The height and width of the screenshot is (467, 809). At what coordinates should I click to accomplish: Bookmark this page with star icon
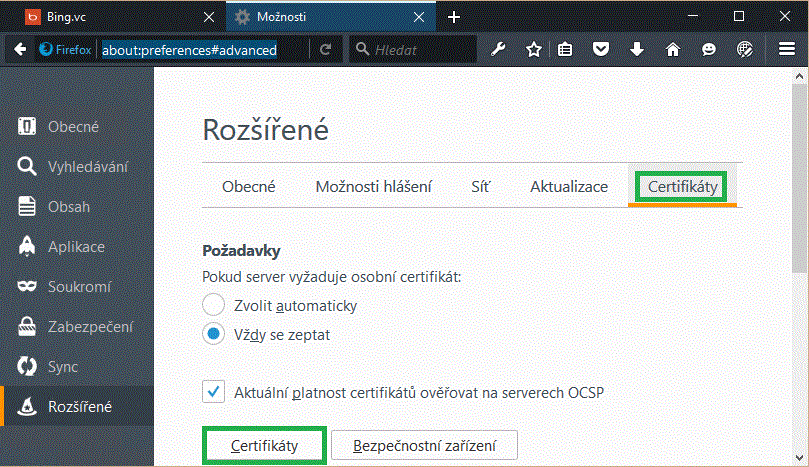pos(534,49)
